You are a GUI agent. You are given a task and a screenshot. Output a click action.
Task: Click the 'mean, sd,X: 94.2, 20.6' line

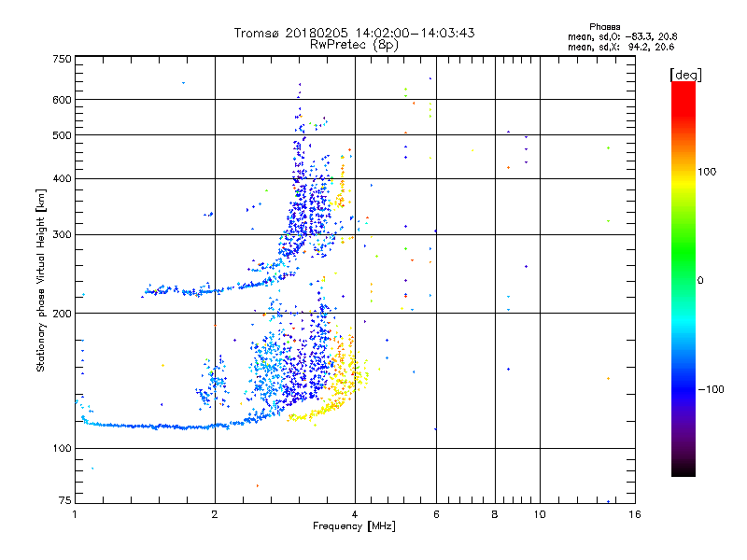[621, 47]
